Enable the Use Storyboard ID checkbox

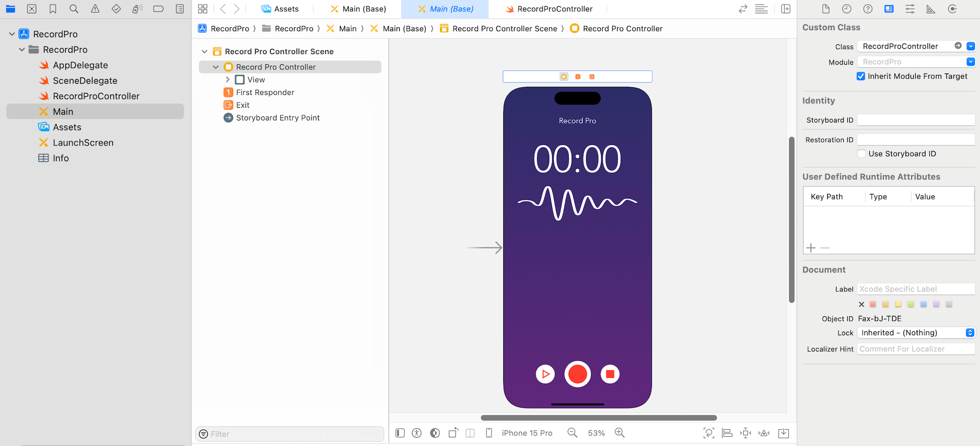click(862, 154)
